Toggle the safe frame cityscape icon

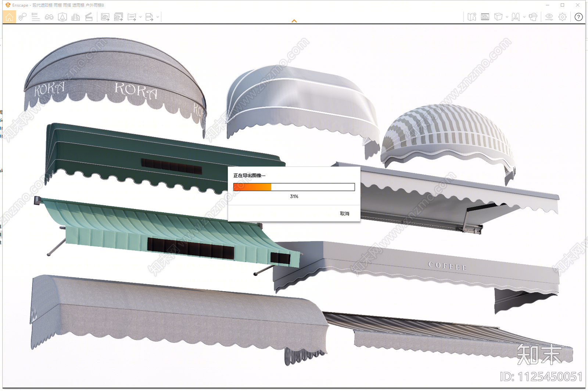(x=485, y=17)
